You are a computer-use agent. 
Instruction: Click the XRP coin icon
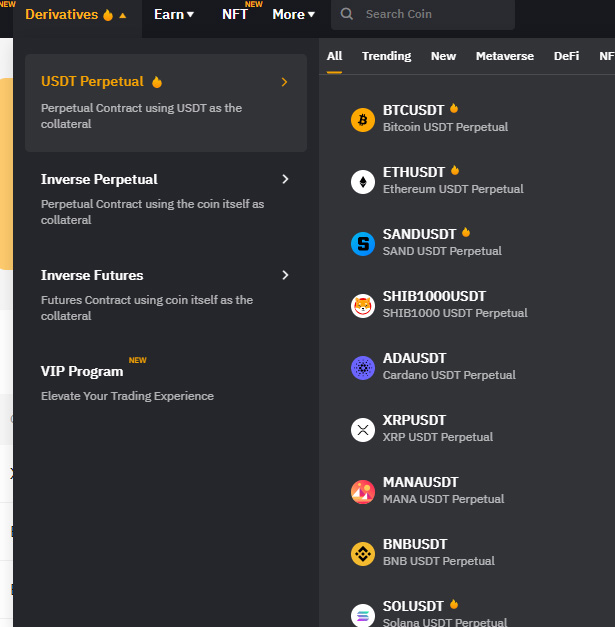coord(363,430)
